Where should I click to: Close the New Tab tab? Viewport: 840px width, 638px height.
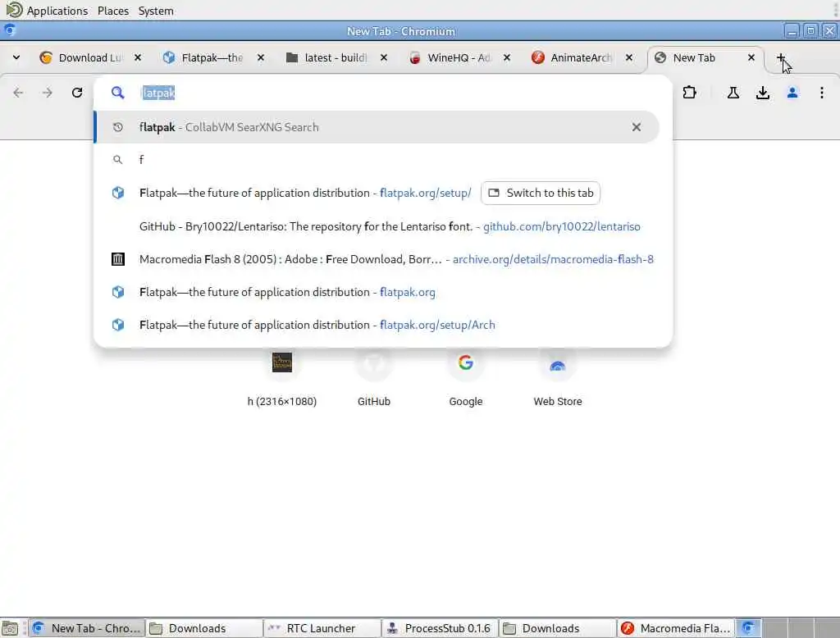pos(751,57)
